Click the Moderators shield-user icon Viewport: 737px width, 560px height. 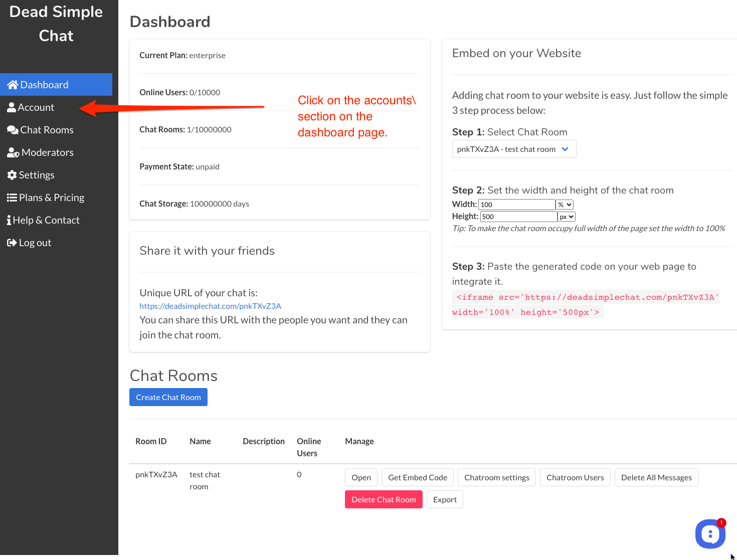point(13,152)
